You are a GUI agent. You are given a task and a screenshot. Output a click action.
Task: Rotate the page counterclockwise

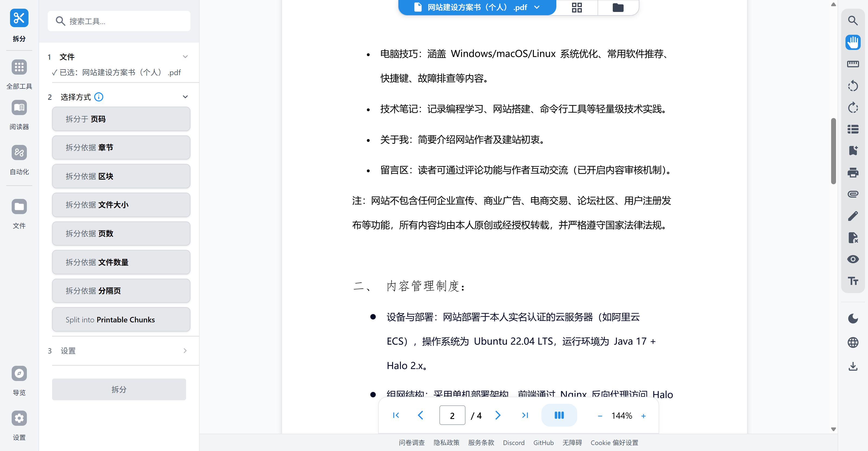tap(853, 86)
